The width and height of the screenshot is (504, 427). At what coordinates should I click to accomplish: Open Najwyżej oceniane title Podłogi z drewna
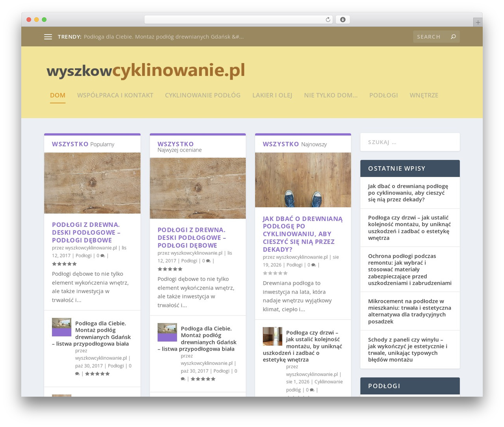[191, 238]
